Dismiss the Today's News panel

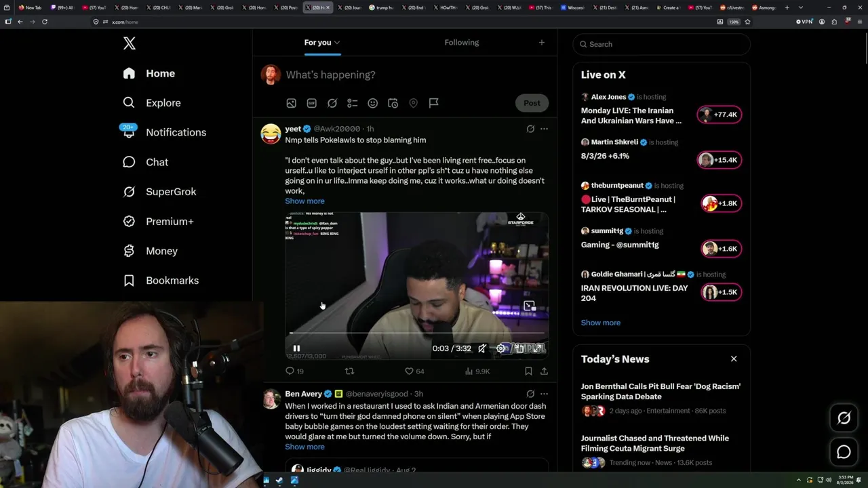[x=734, y=359]
